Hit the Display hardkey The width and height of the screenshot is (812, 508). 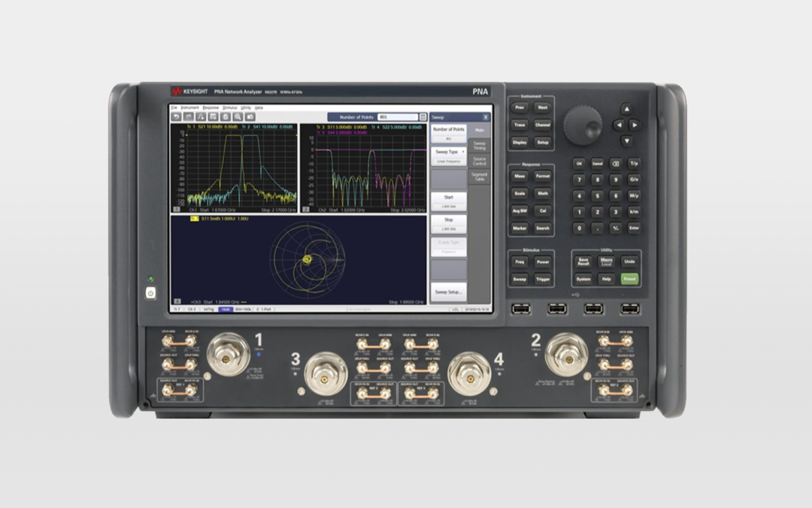click(520, 143)
